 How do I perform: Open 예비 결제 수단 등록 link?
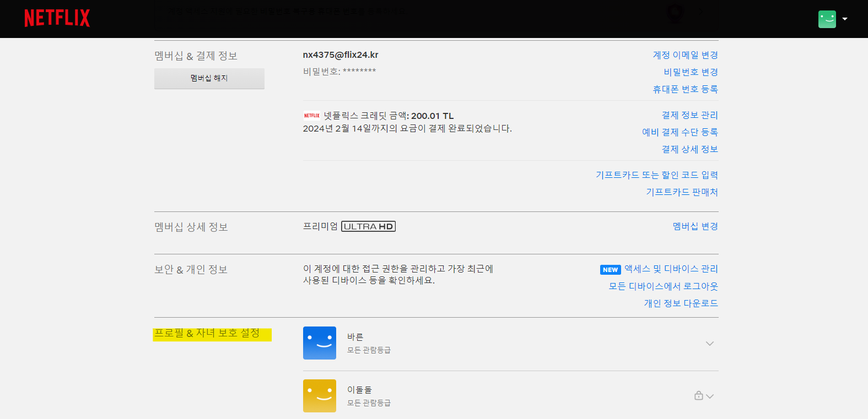(x=680, y=132)
